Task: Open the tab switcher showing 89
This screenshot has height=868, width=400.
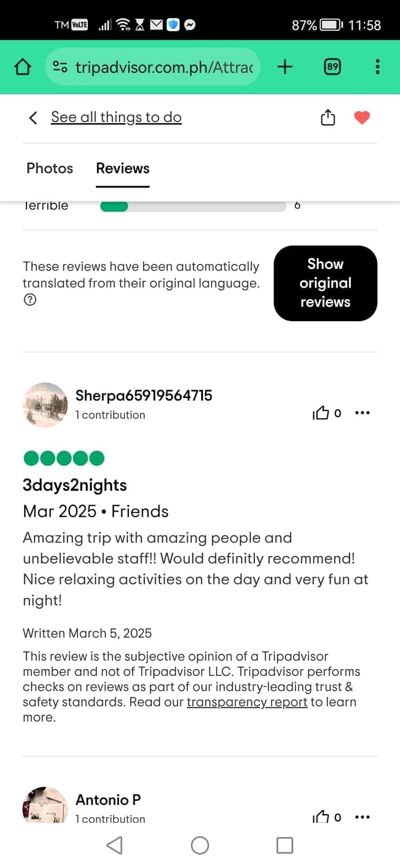Action: point(332,67)
